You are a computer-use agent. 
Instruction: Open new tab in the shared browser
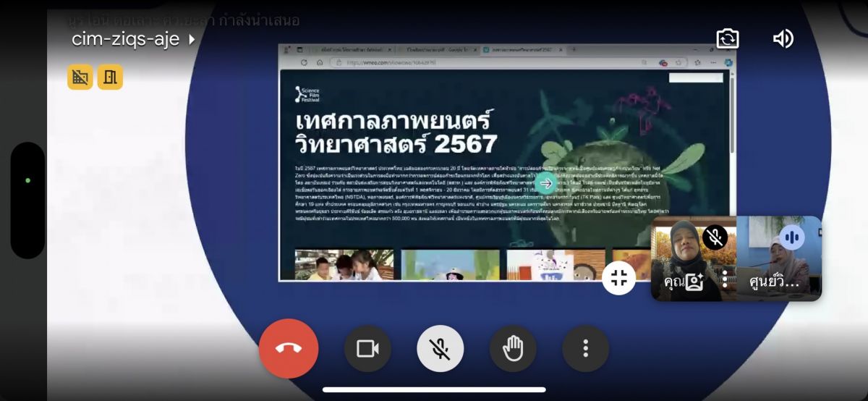click(x=574, y=49)
